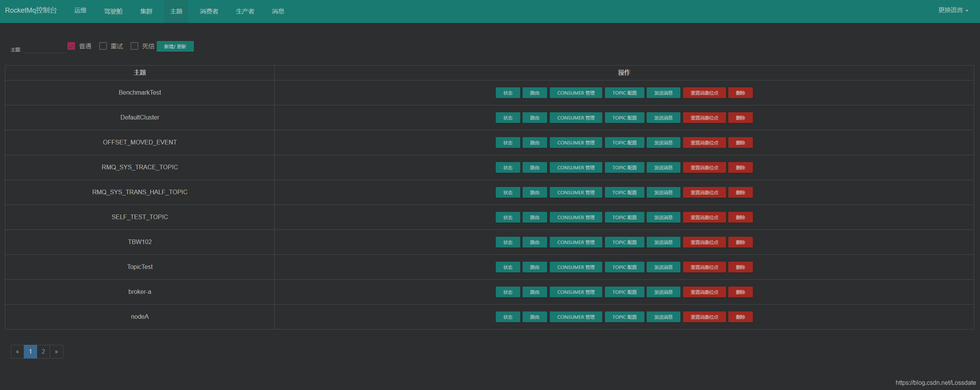Click the RocketMq控制台 brand link
The image size is (980, 390).
tap(31, 10)
